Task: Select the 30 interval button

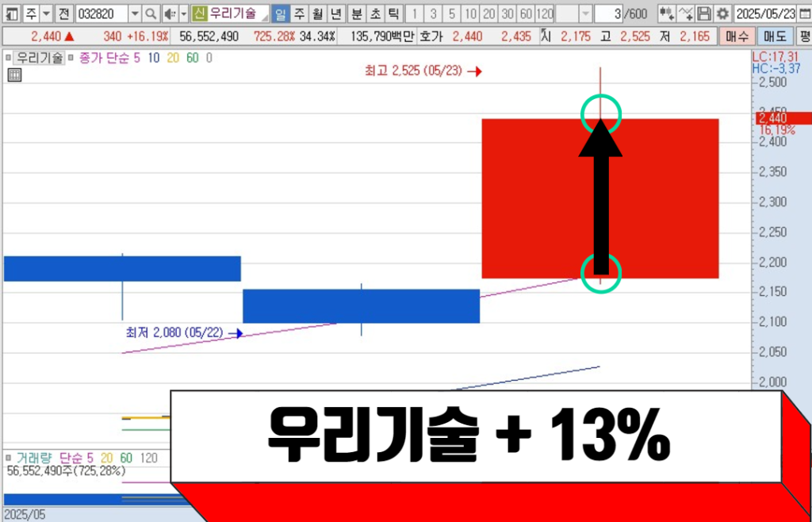Action: click(507, 13)
